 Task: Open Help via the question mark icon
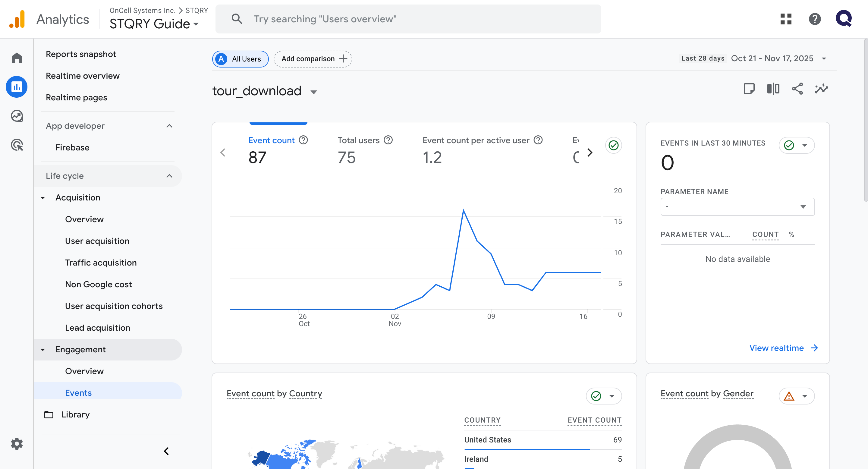coord(815,19)
